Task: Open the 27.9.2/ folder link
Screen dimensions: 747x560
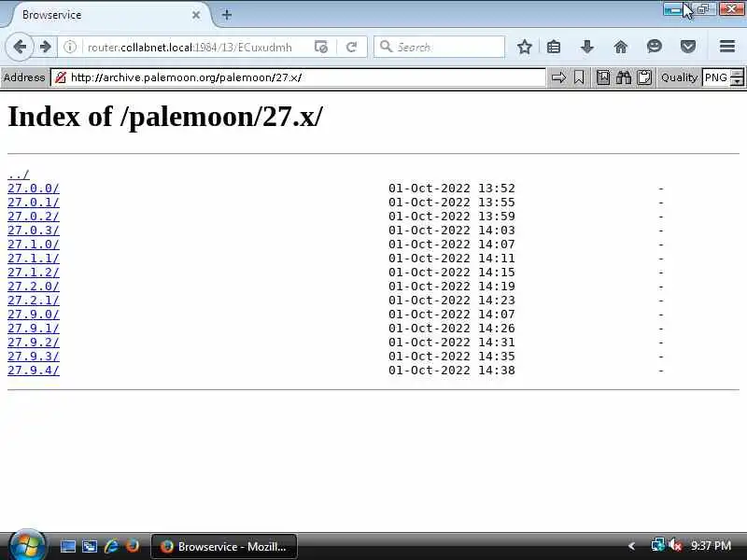Action: click(34, 343)
